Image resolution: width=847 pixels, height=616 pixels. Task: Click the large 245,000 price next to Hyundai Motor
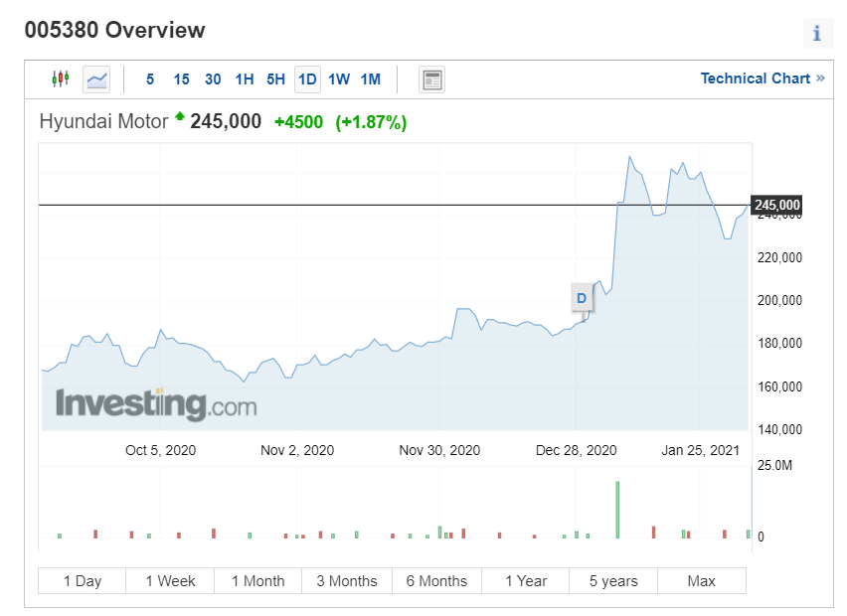pyautogui.click(x=226, y=121)
